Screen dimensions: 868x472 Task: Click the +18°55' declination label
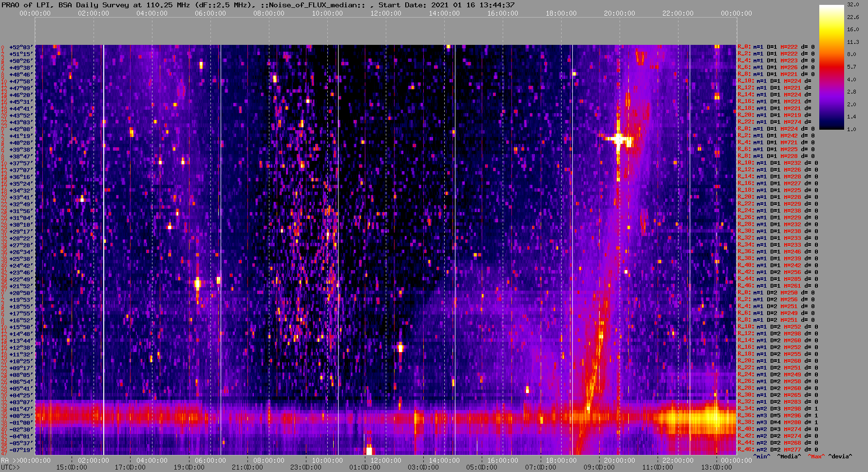coord(20,307)
